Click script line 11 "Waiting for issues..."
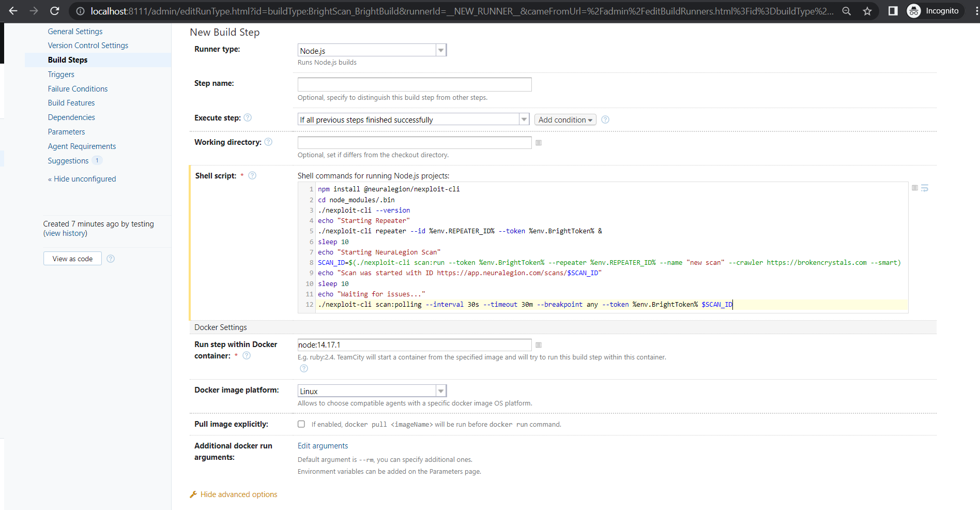This screenshot has width=980, height=510. (372, 294)
